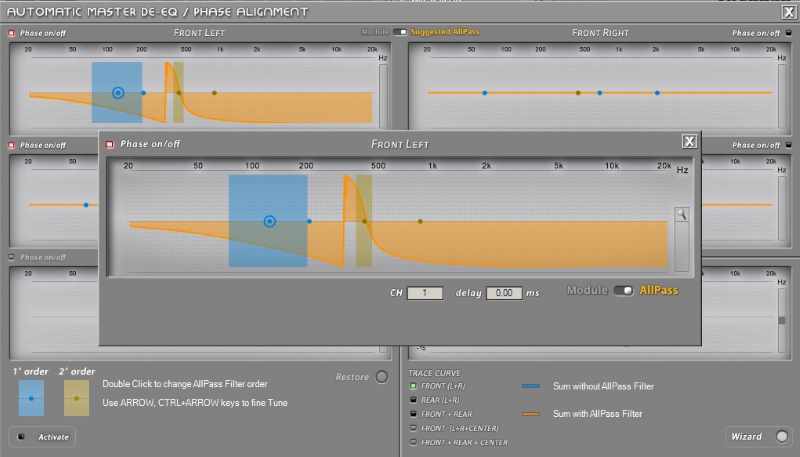This screenshot has width=800, height=457.
Task: Close the Front Left popup window
Action: (689, 141)
